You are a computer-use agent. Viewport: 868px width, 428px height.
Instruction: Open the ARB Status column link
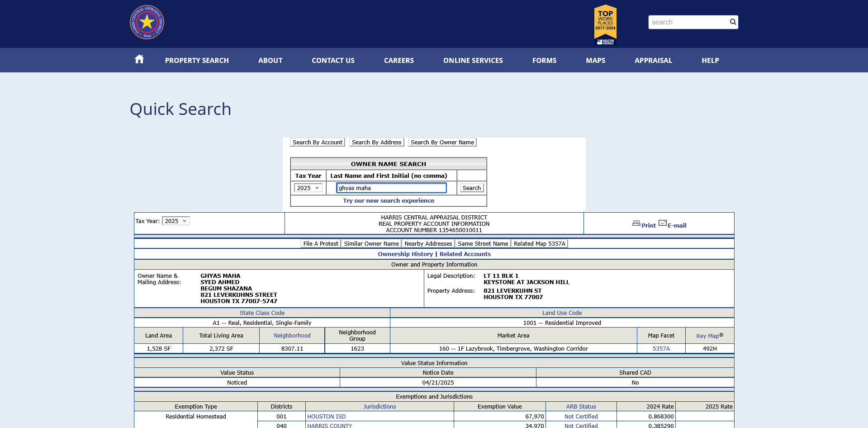(581, 407)
